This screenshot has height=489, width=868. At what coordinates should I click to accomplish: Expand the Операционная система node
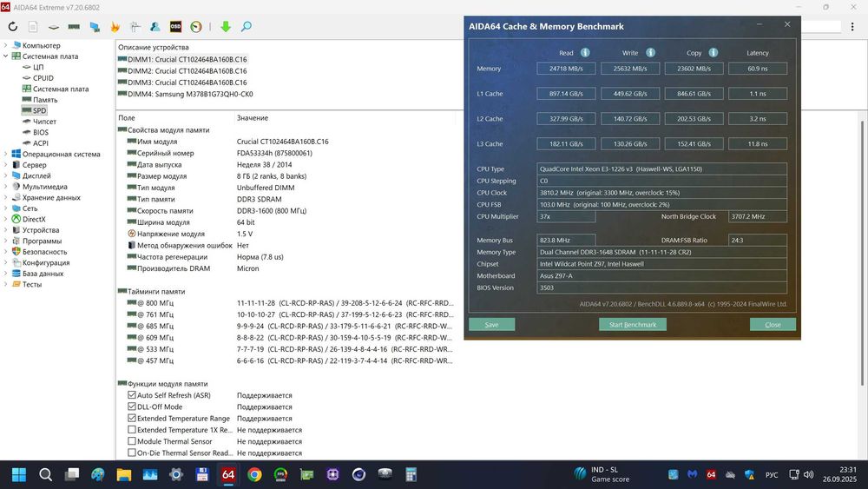click(x=5, y=154)
